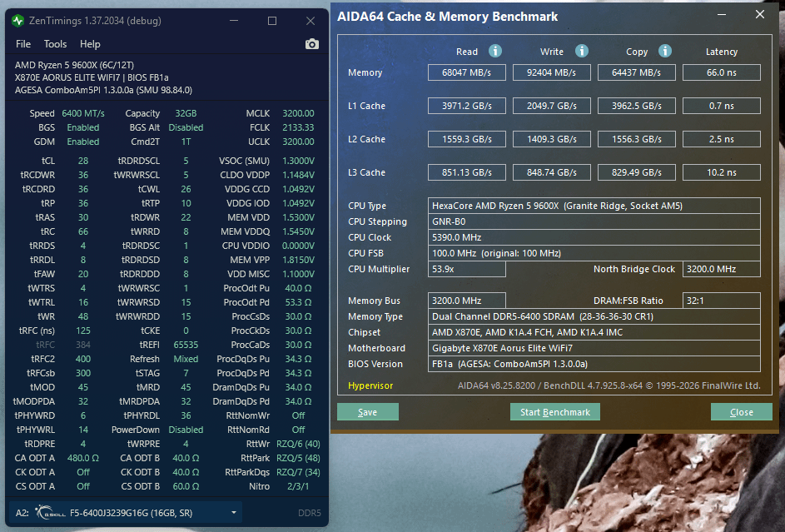Click the info icon next to Copy

tap(664, 52)
